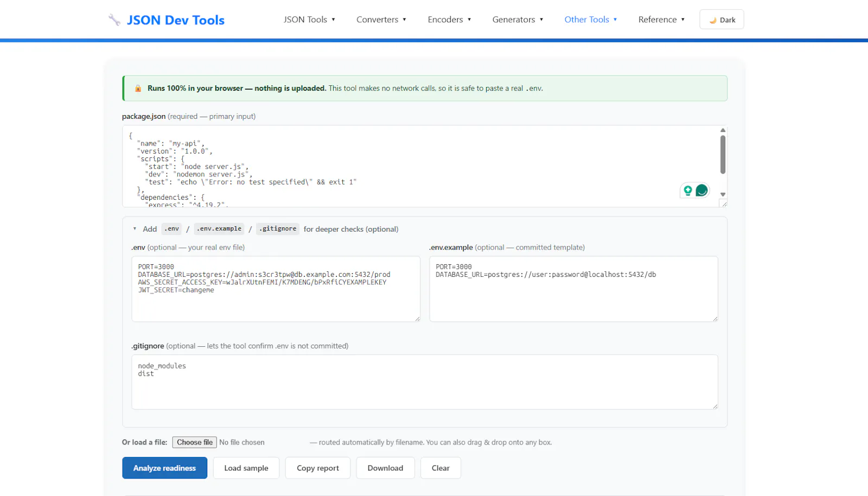The width and height of the screenshot is (868, 496).
Task: Click into the .env text area
Action: 276,289
